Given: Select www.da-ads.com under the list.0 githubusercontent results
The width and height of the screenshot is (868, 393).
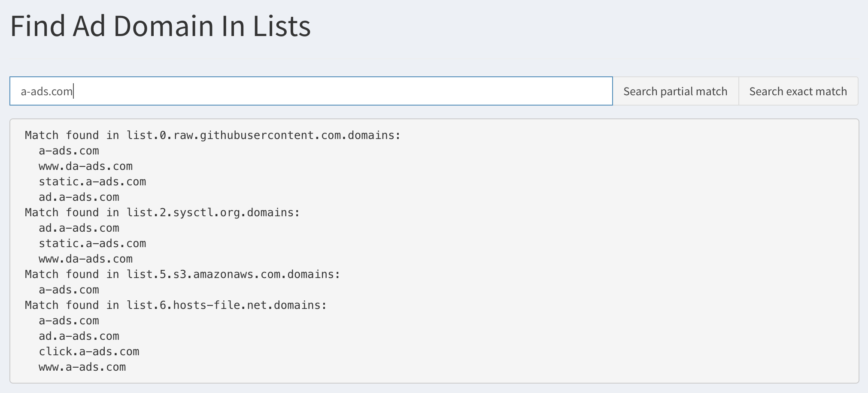Looking at the screenshot, I should pos(85,166).
